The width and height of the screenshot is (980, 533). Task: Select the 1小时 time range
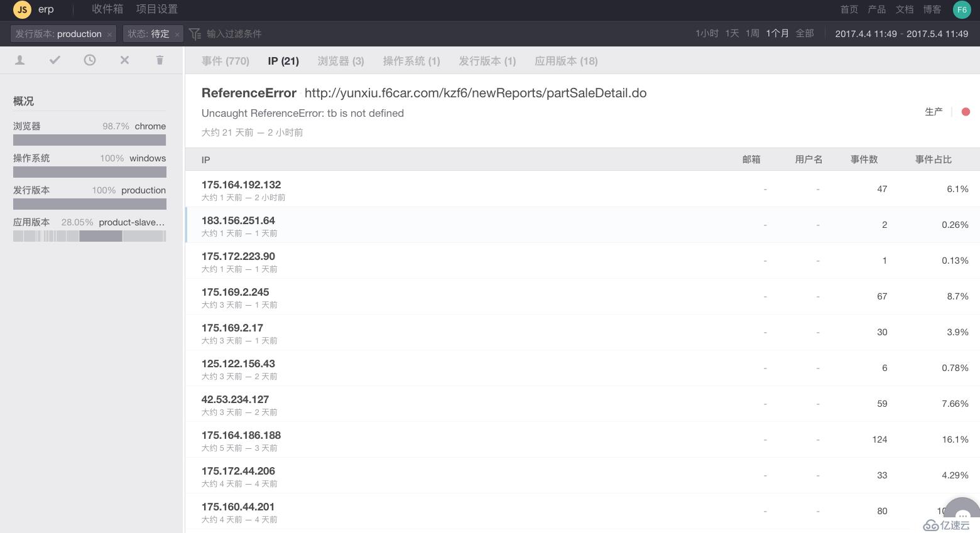tap(707, 33)
